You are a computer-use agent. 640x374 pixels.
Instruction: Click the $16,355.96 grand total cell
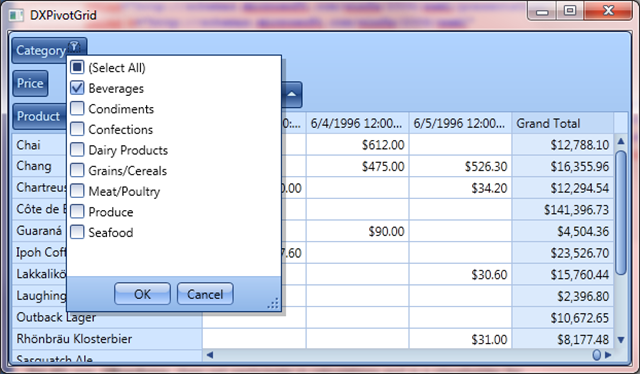pos(563,166)
